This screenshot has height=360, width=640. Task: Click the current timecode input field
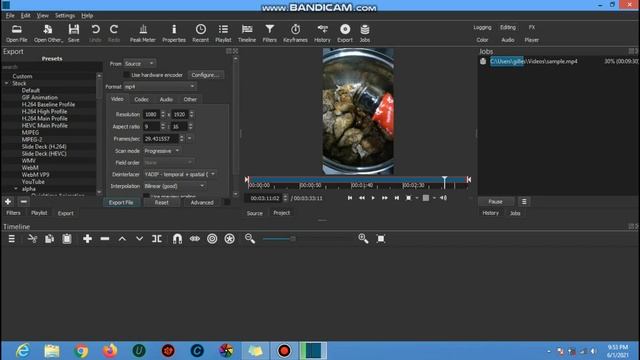coord(264,198)
